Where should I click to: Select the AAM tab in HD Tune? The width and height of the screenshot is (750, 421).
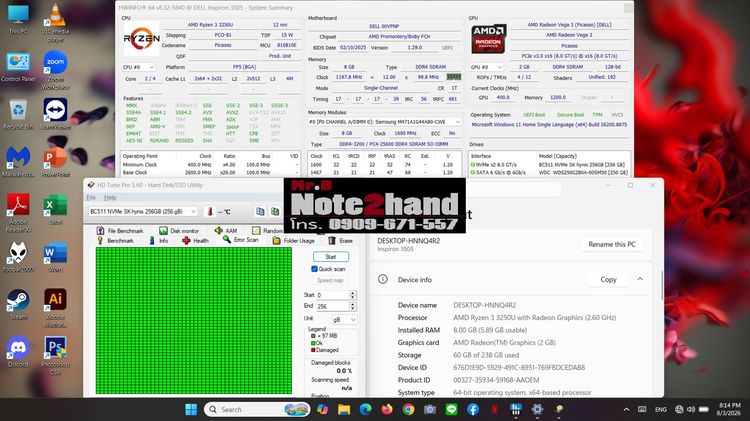coord(226,231)
